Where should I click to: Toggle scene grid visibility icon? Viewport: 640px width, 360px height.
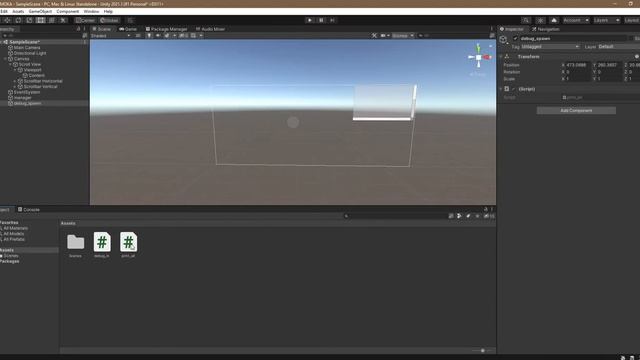pyautogui.click(x=193, y=36)
